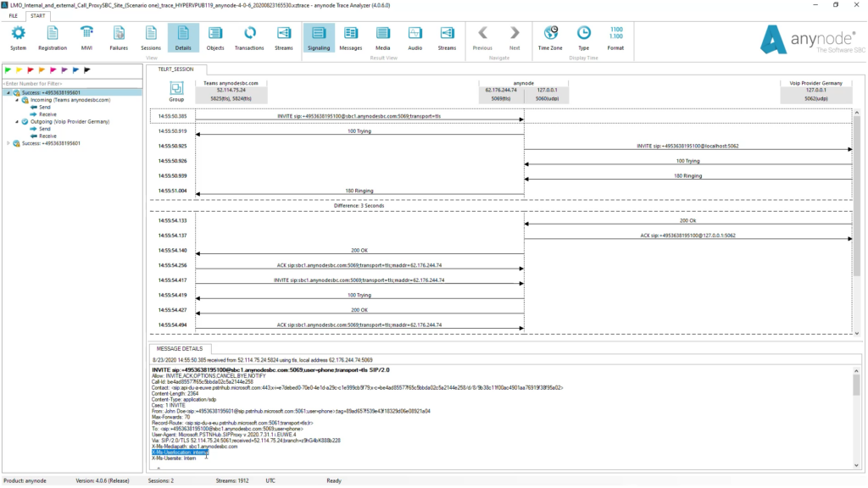Select the 100 Trying message at 14:55:50.919

tap(359, 131)
